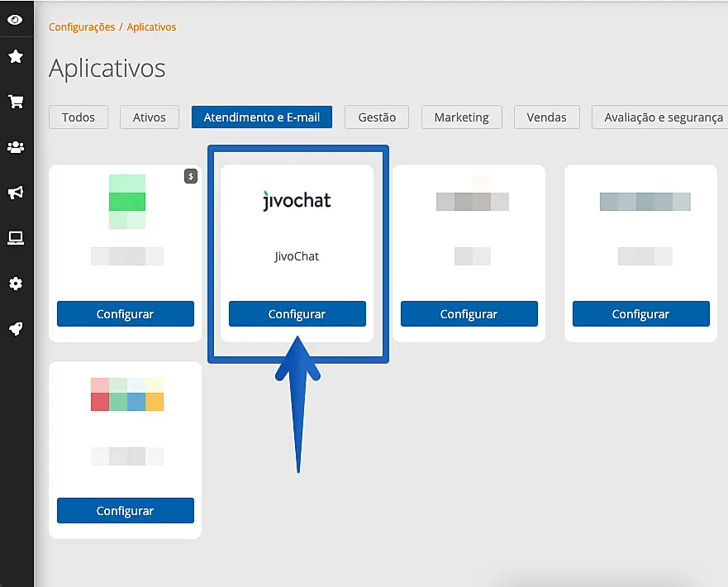
Task: Show the Vendas category tab
Action: coord(546,117)
